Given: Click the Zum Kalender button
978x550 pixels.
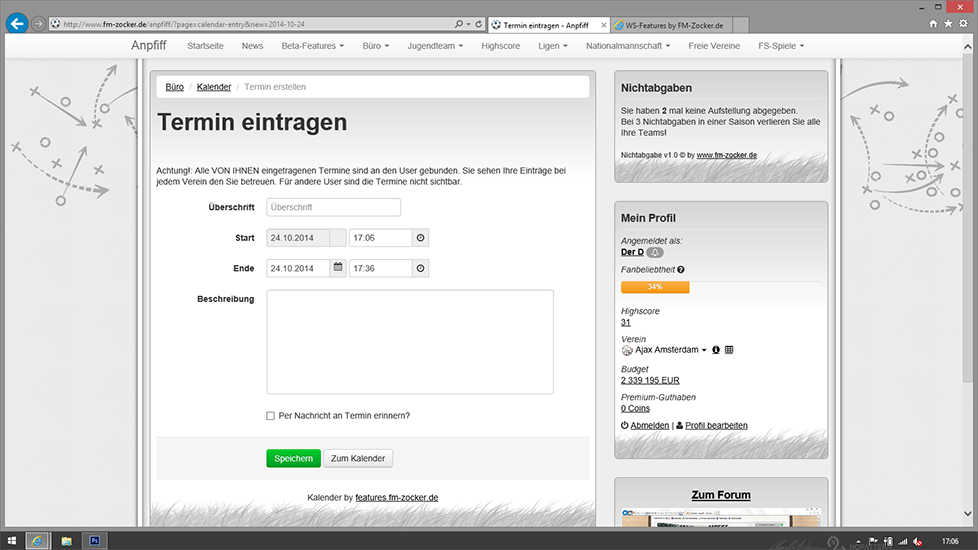Looking at the screenshot, I should [x=359, y=458].
